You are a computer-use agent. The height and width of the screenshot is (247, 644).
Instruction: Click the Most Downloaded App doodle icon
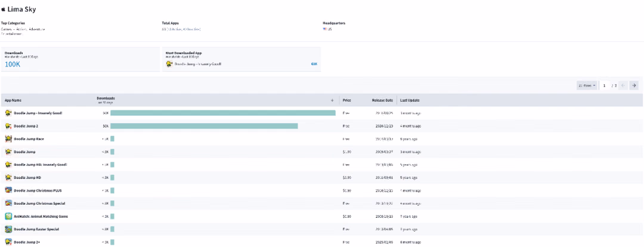169,64
